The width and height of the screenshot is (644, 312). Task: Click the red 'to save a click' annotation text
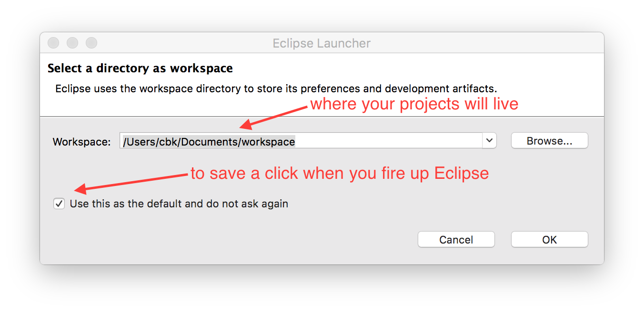[x=340, y=173]
